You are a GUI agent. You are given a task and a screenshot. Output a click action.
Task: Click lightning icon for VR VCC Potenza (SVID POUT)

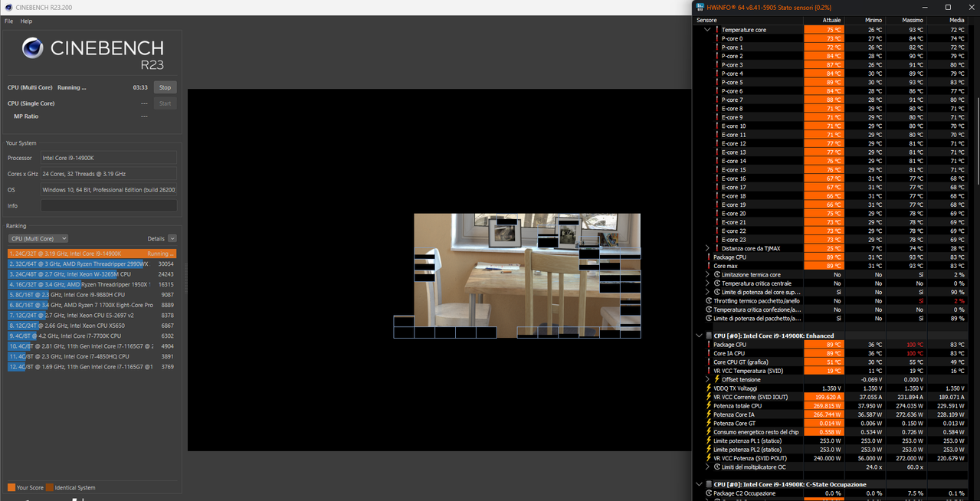pos(709,458)
